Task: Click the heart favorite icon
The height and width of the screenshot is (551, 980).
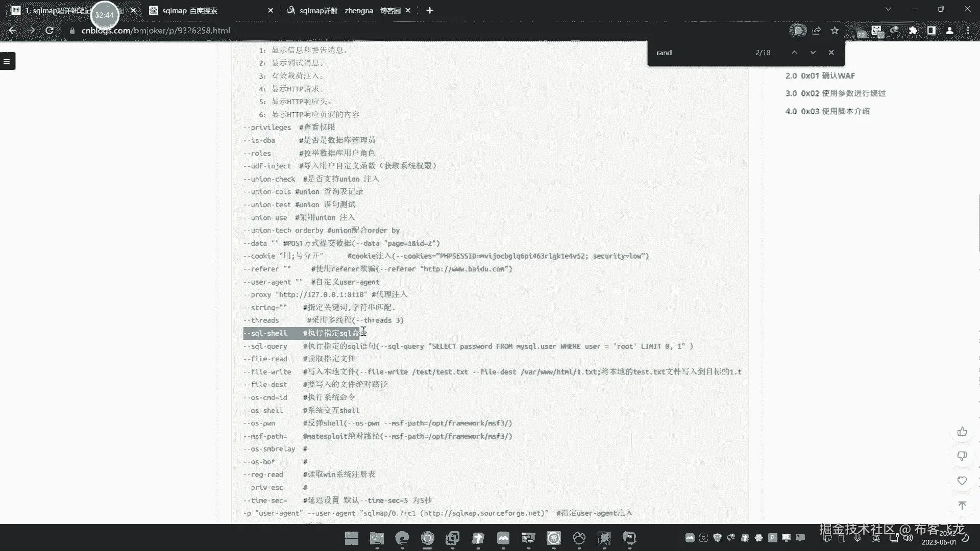Action: 962,481
